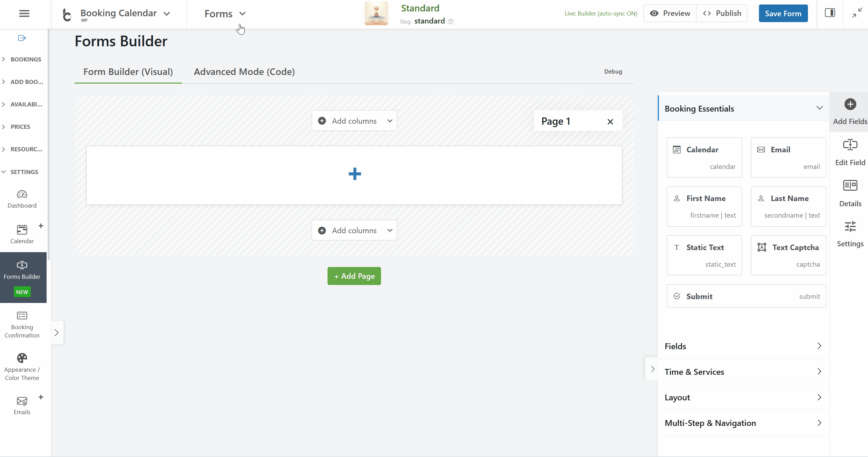
Task: Click the Add Fields plus icon
Action: 850,104
